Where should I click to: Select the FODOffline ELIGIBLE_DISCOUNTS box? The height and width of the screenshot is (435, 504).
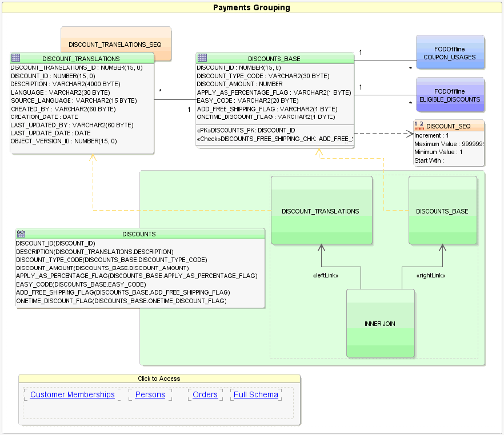pyautogui.click(x=450, y=95)
